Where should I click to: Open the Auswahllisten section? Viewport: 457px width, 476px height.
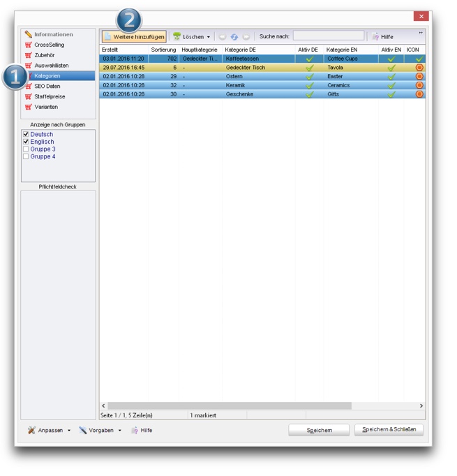pos(52,66)
